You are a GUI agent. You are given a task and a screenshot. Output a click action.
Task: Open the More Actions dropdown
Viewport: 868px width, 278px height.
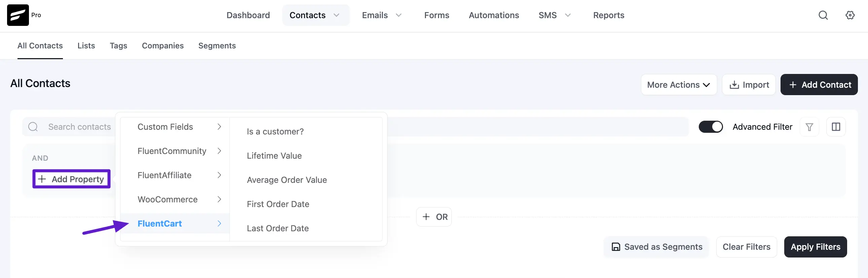tap(679, 85)
